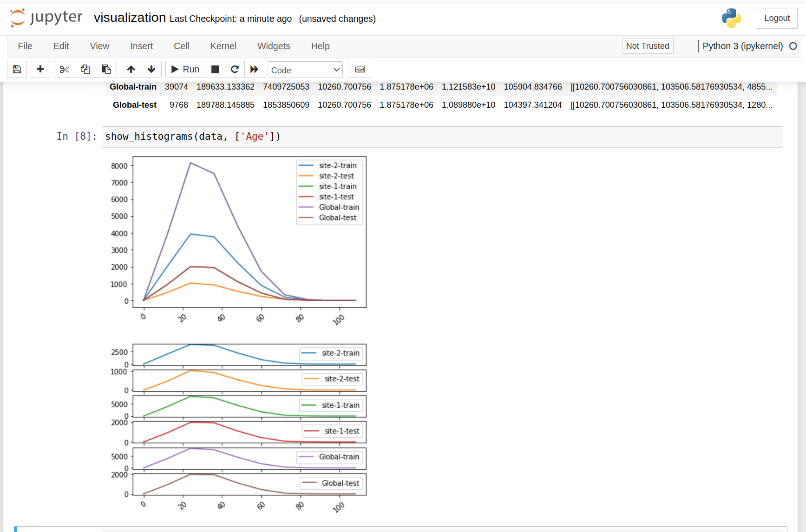
Task: Click the Logout button
Action: tap(777, 18)
